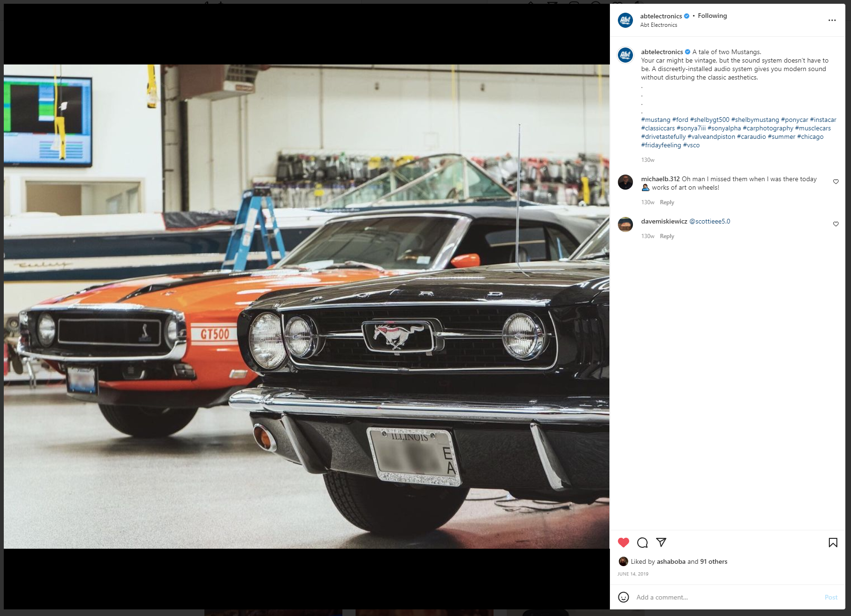Open abtelectronics username in the caption
This screenshot has width=851, height=616.
(662, 52)
